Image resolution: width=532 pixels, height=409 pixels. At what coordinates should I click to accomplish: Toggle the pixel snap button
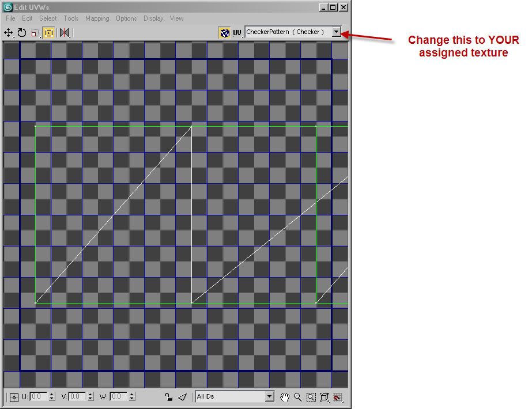tap(338, 397)
